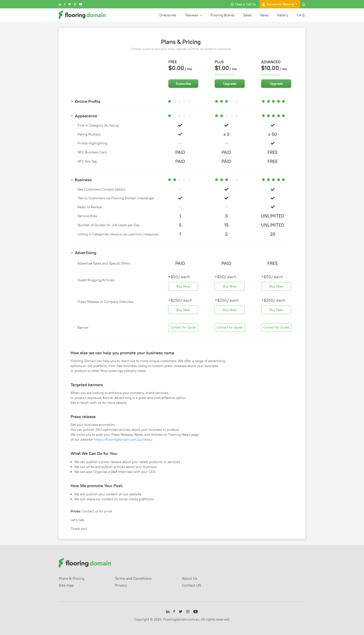Click the 'NFC Business Card' row label

point(92,152)
